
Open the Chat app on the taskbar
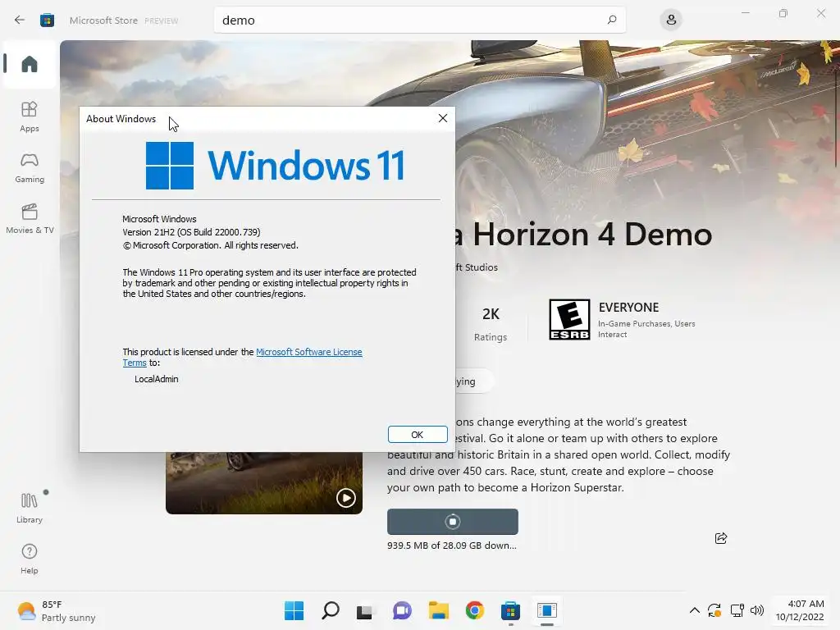(402, 610)
